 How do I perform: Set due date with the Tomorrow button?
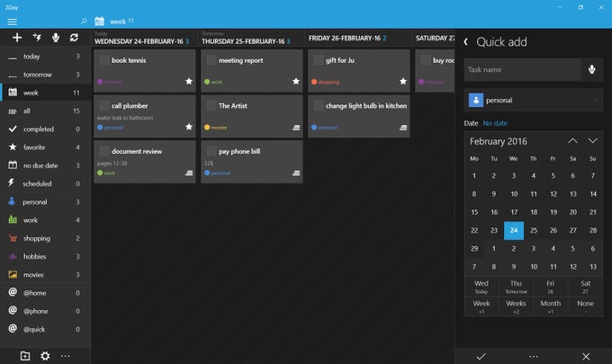click(x=517, y=286)
